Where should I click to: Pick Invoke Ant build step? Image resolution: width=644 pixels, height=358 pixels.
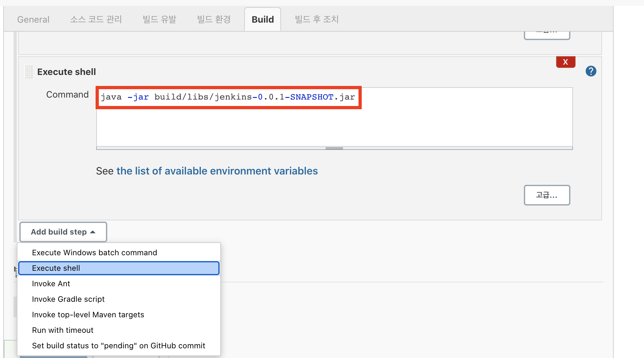[51, 284]
